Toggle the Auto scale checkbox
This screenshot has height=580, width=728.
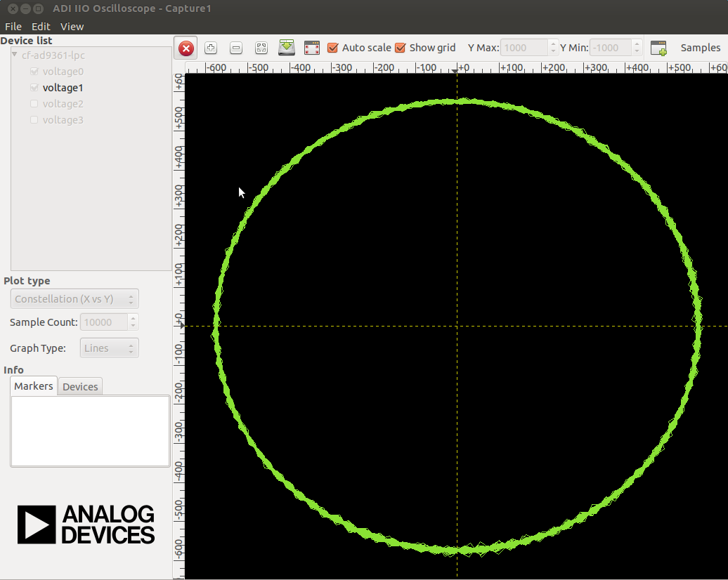[332, 48]
